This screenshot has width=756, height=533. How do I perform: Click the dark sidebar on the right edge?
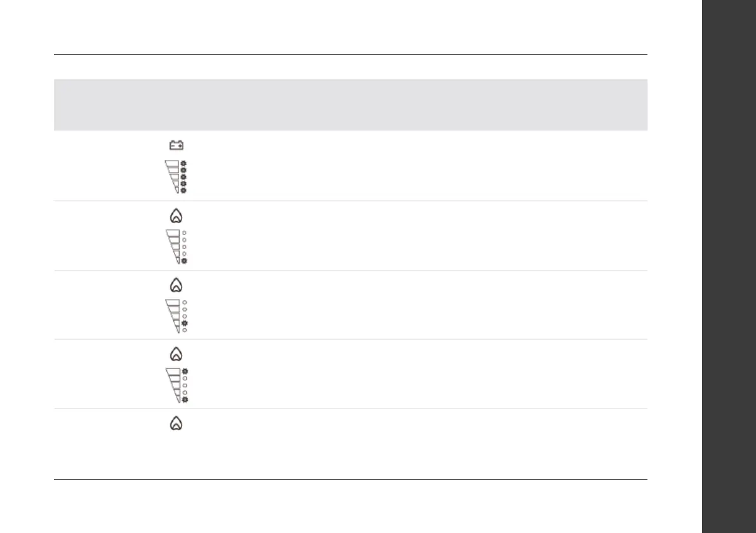pyautogui.click(x=727, y=266)
